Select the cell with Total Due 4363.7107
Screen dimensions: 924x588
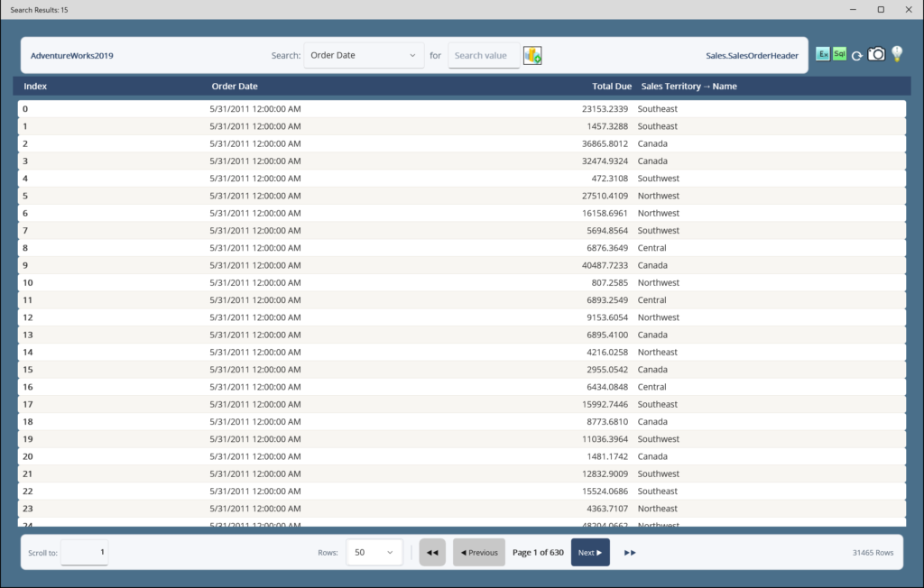coord(607,509)
